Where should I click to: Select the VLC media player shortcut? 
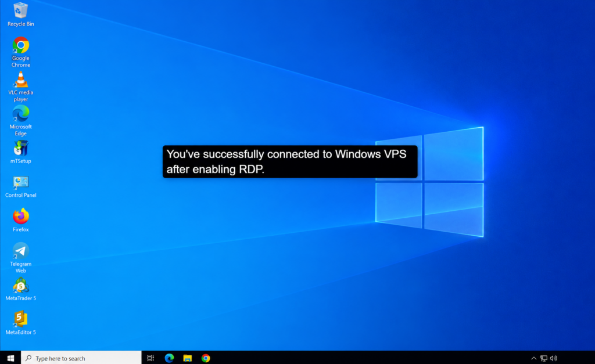(20, 87)
